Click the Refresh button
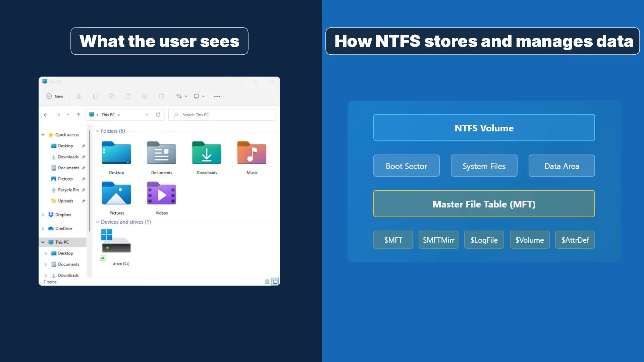 click(x=158, y=115)
